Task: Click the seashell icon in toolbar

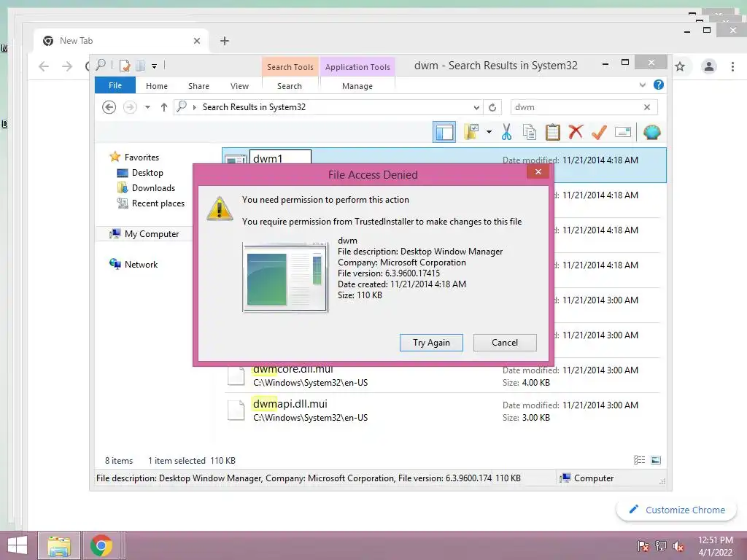Action: point(651,132)
